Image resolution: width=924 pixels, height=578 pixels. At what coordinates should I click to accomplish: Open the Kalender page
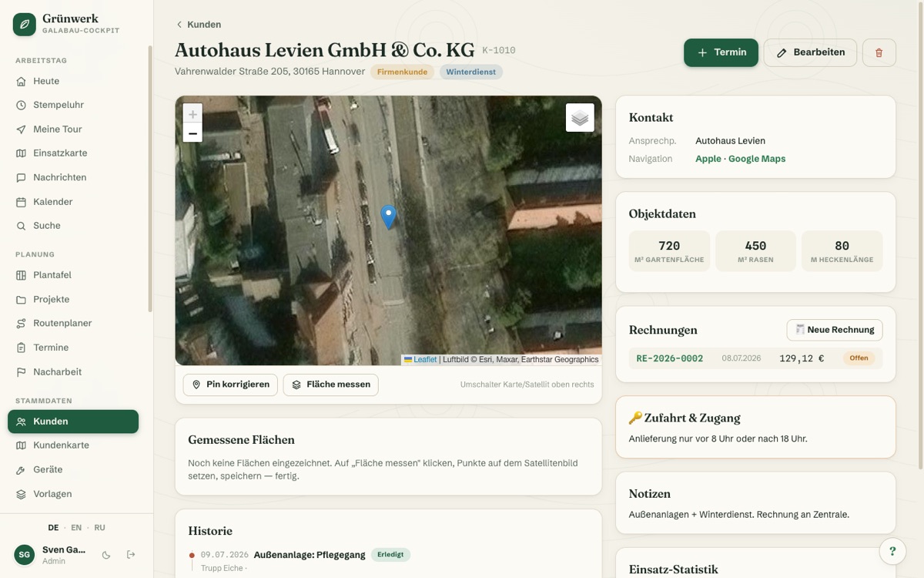[73, 202]
